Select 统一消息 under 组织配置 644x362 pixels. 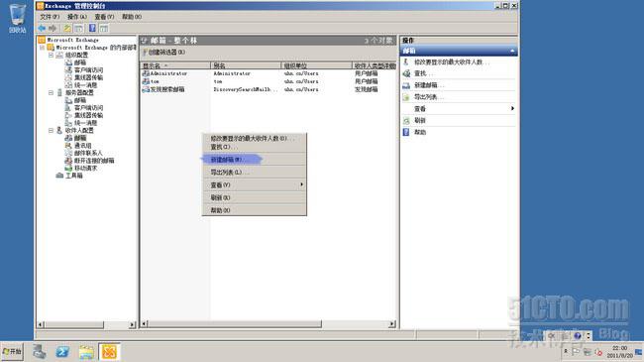85,85
